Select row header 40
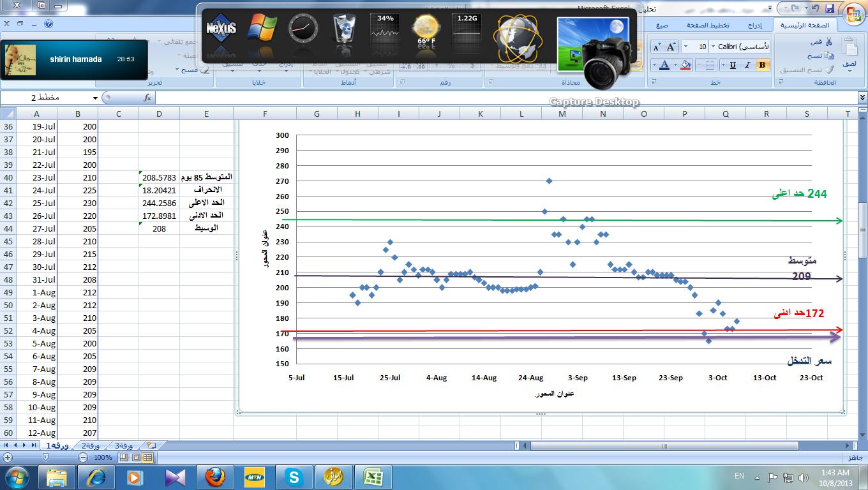Viewport: 868px width, 490px height. coord(8,177)
